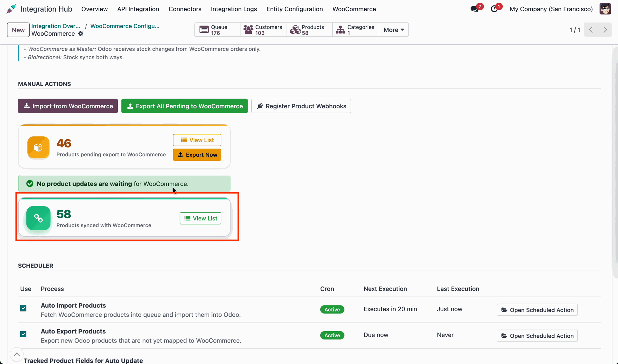Click the scroll-to-top chevron circle
Viewport: 618px width, 364px height.
click(x=17, y=355)
